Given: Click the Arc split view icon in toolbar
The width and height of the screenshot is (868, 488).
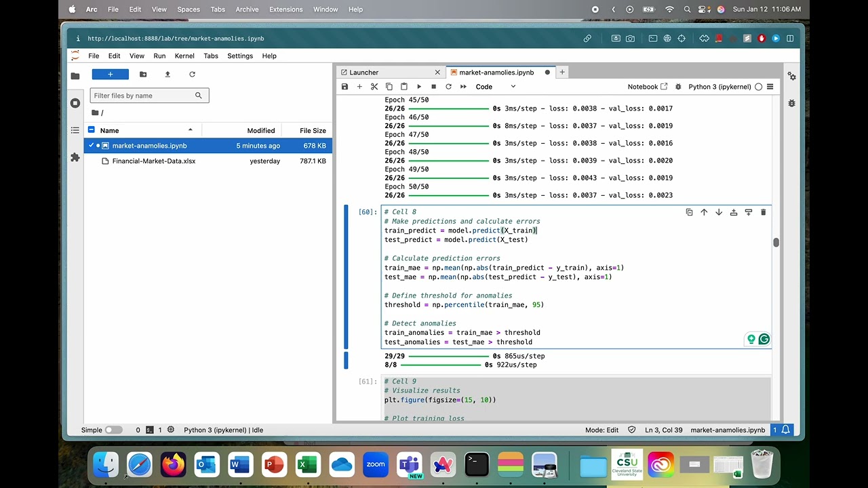Looking at the screenshot, I should [790, 39].
